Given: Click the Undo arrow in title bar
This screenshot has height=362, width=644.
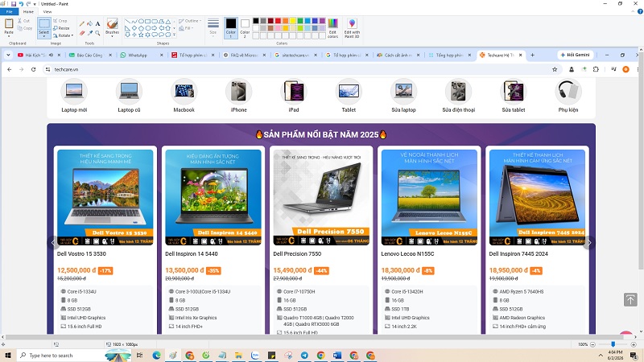Looking at the screenshot, I should 22,4.
